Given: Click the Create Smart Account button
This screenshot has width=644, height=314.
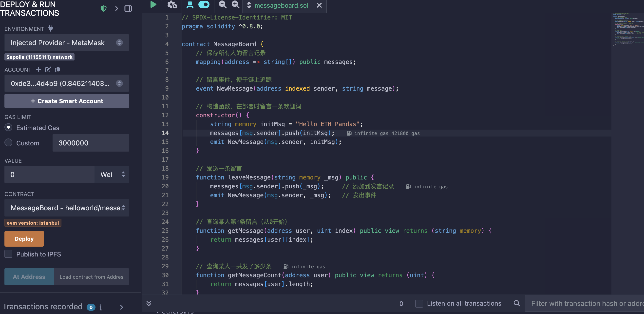Looking at the screenshot, I should (x=67, y=101).
